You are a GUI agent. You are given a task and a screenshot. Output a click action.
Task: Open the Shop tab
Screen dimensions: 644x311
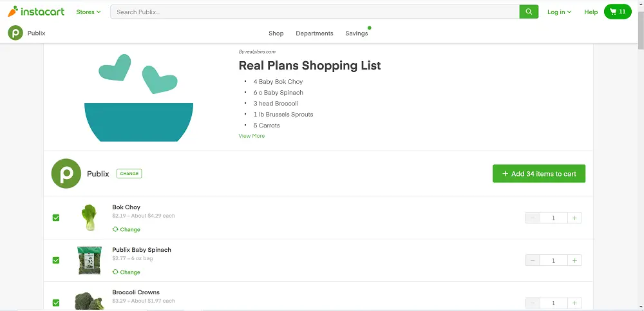coord(276,33)
